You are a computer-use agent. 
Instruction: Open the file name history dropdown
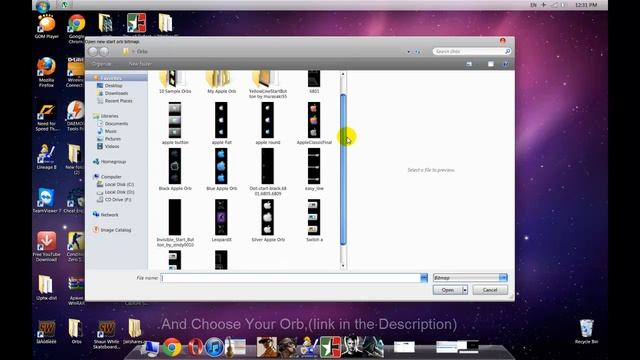424,278
